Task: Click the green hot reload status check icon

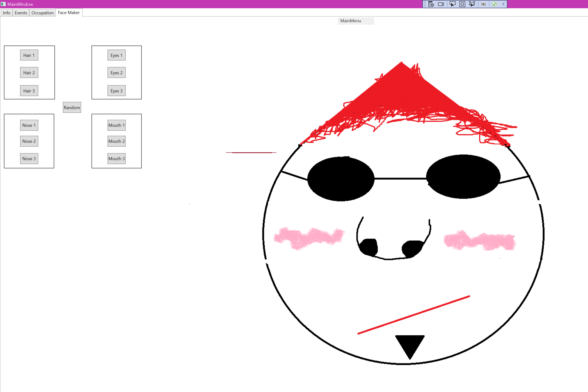Action: [495, 4]
